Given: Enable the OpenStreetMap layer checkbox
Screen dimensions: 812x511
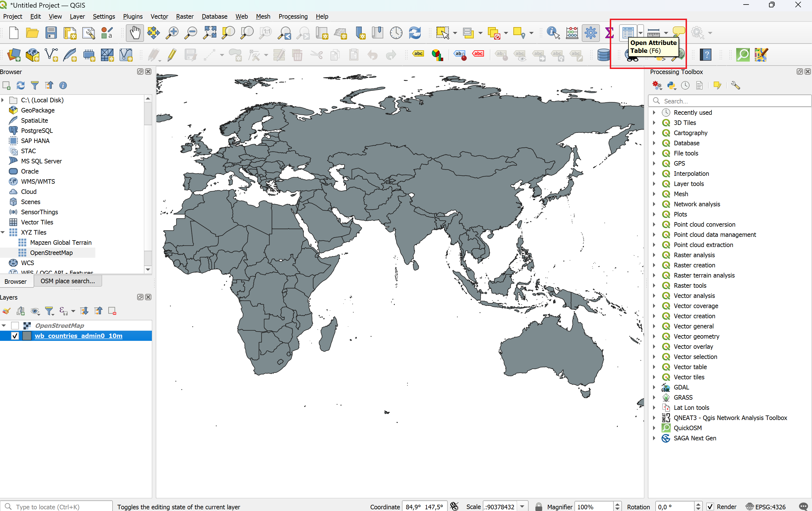Looking at the screenshot, I should point(15,325).
